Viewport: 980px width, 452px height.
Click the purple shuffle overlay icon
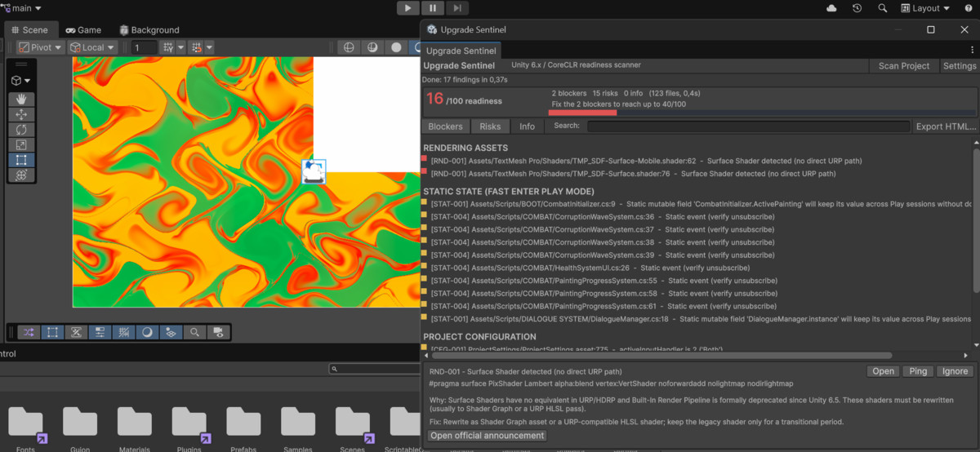(x=29, y=332)
